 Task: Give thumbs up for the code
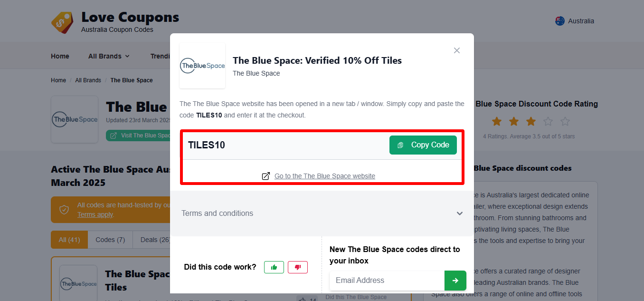tap(274, 267)
